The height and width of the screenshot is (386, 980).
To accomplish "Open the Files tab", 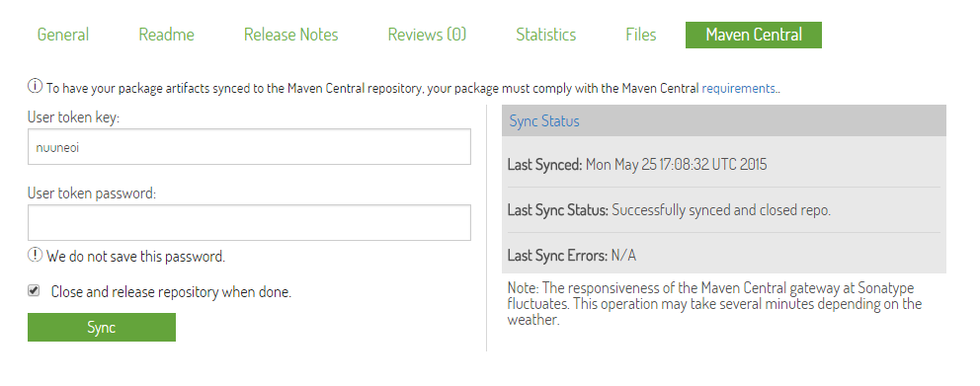I will click(640, 35).
